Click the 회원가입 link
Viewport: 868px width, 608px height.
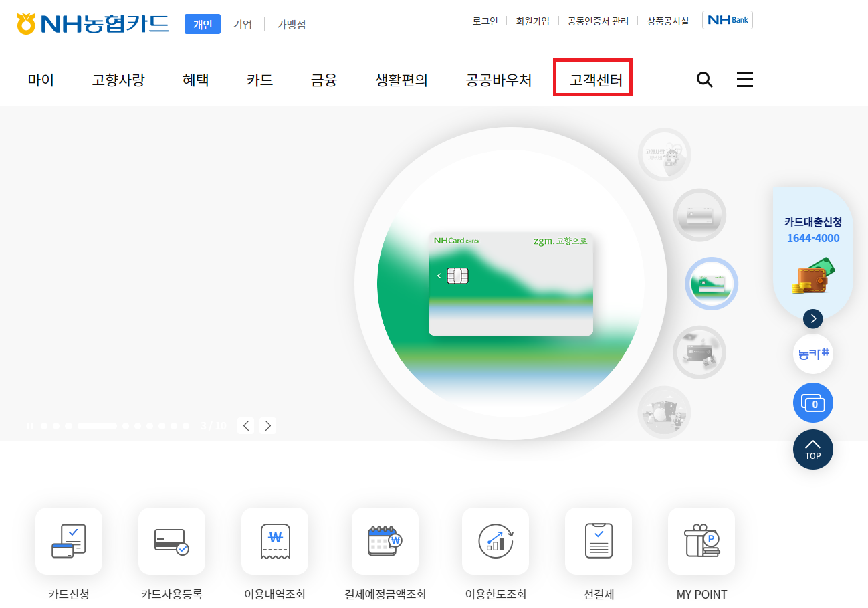coord(532,21)
